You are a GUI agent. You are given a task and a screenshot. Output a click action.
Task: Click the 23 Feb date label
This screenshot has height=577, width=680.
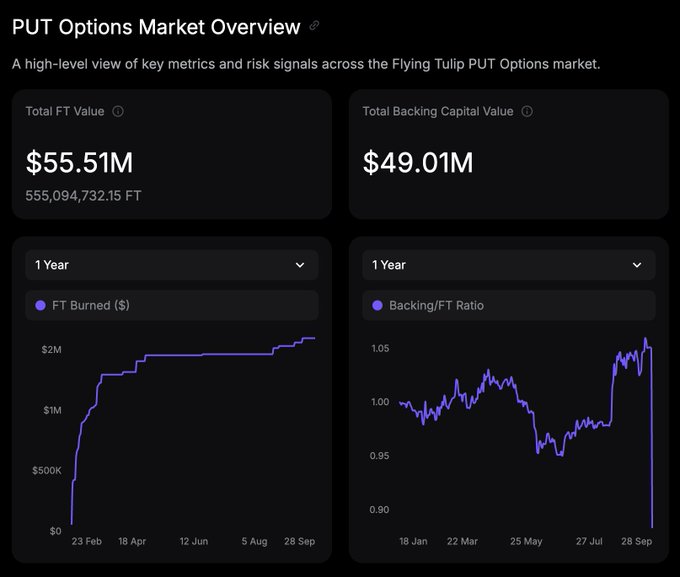(x=87, y=541)
